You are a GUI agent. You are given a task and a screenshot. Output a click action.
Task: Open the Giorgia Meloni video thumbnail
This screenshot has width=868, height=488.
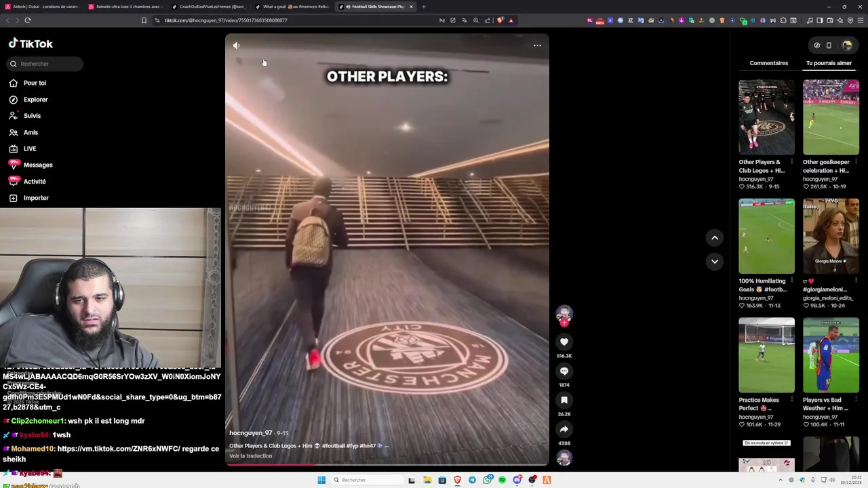coord(831,236)
